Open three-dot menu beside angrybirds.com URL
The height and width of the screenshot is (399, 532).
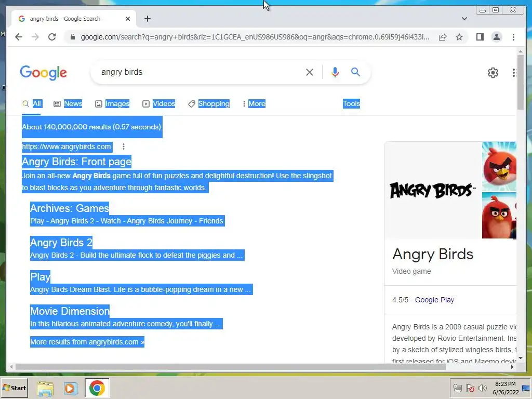click(124, 147)
